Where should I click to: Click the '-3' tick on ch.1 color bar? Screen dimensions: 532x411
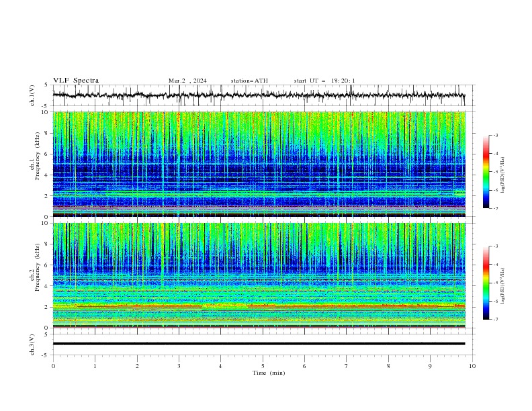496,135
